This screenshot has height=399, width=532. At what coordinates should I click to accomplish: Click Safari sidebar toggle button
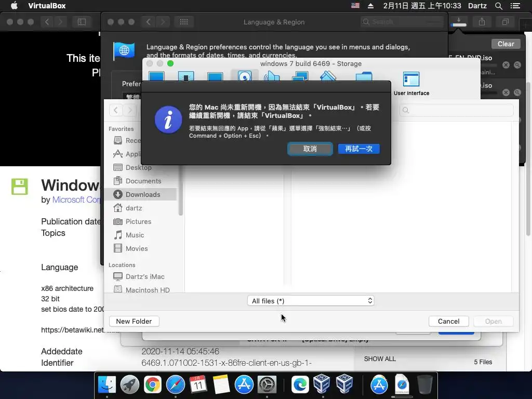82,22
